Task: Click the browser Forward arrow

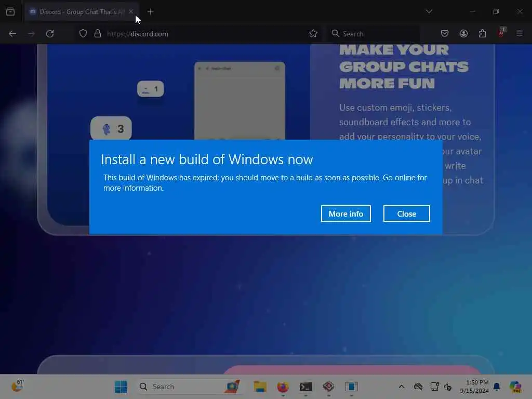Action: 31,34
